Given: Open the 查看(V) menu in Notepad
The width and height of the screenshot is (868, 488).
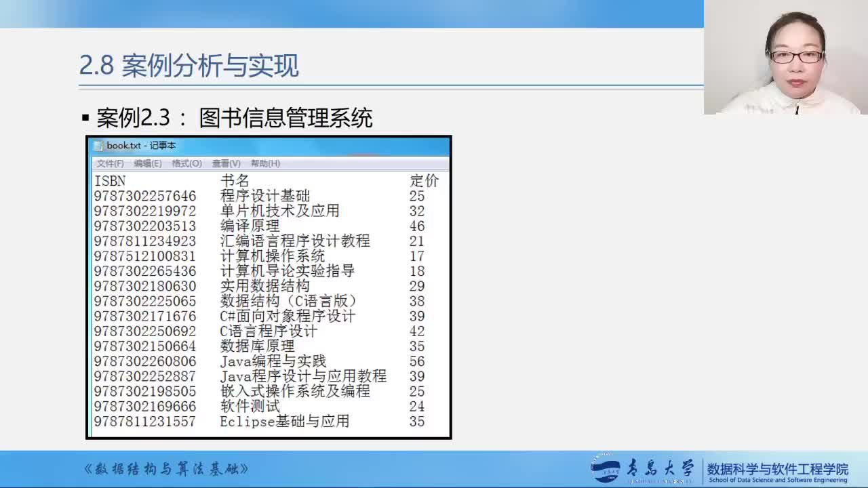Looking at the screenshot, I should point(226,163).
